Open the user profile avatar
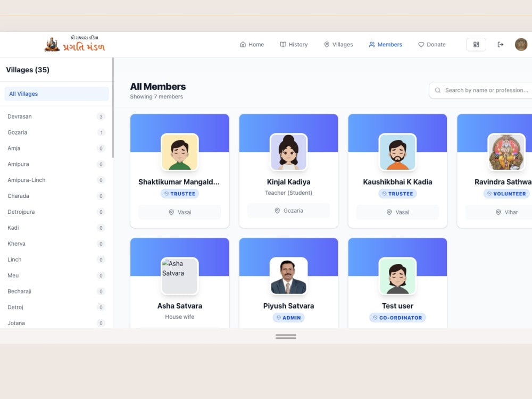Image resolution: width=532 pixels, height=399 pixels. click(521, 45)
